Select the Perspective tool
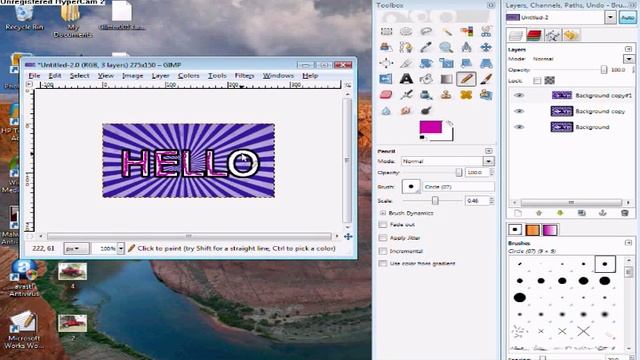Image resolution: width=640 pixels, height=360 pixels. click(486, 63)
